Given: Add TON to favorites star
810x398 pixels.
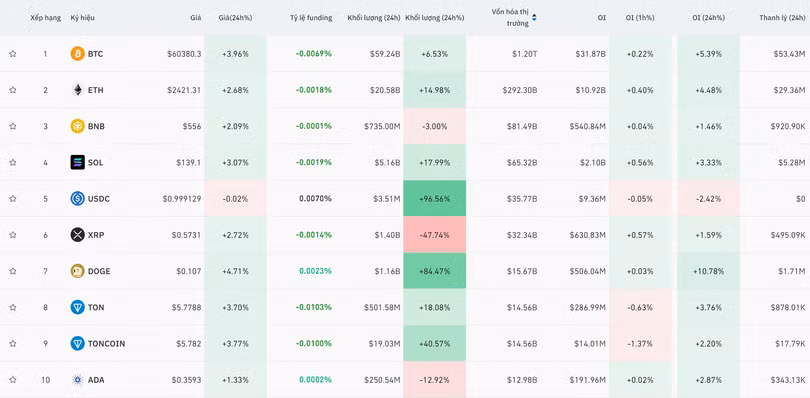Looking at the screenshot, I should click(x=13, y=307).
